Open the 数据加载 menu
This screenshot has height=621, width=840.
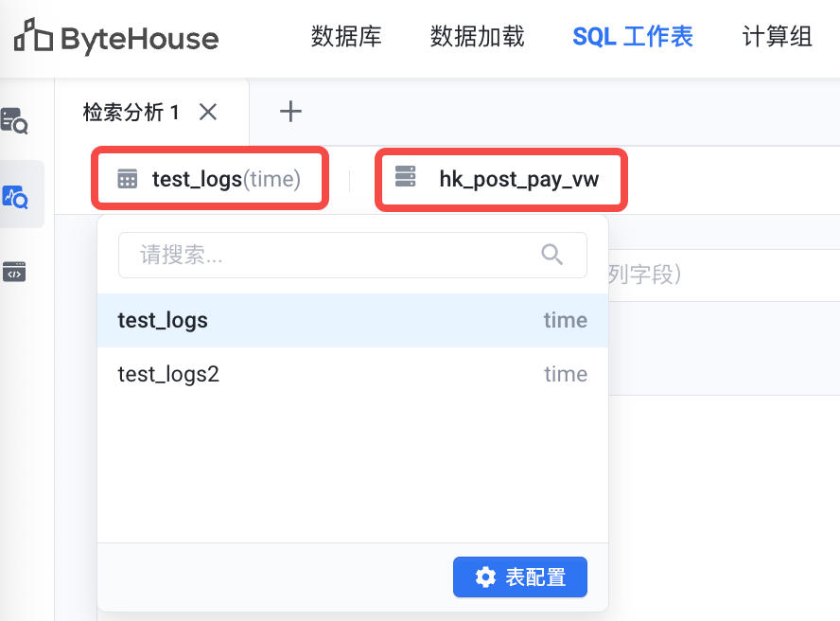pyautogui.click(x=478, y=37)
